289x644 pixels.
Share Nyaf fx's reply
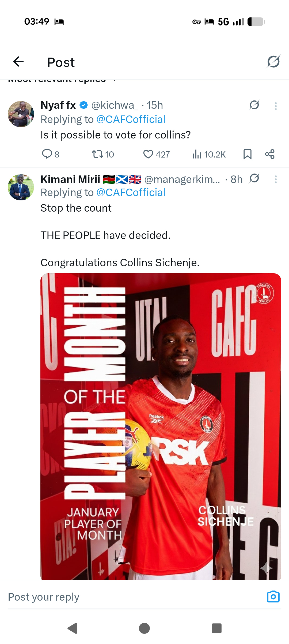click(x=270, y=154)
